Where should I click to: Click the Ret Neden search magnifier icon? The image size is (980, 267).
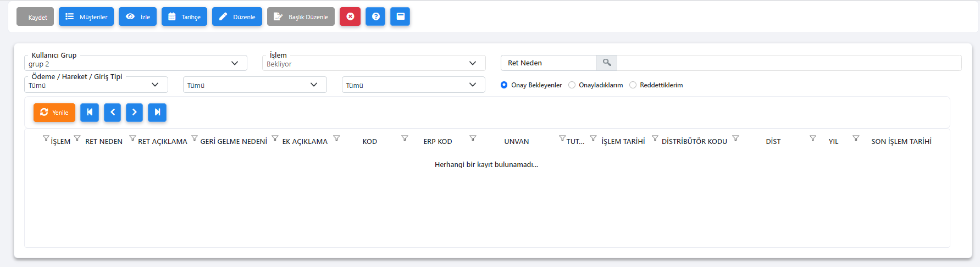click(607, 63)
